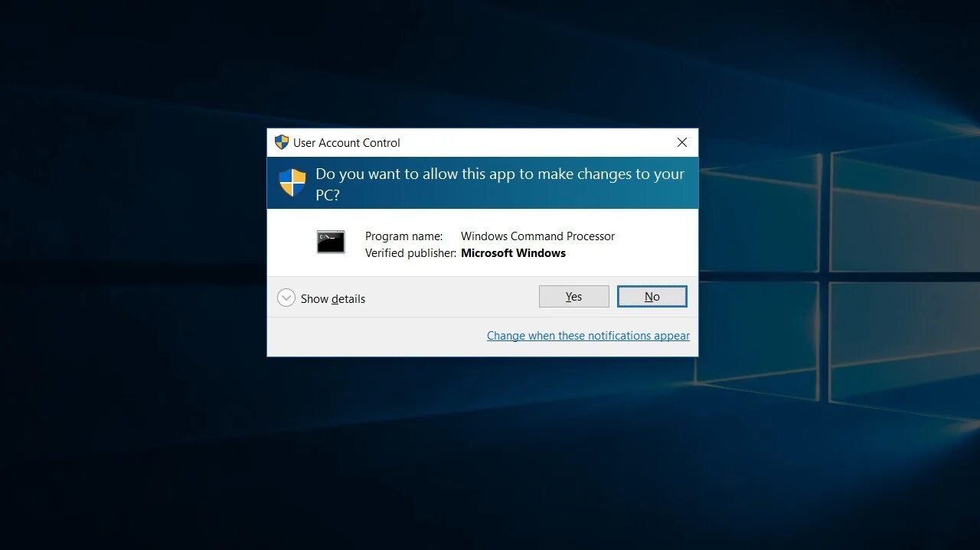Click the Verified publisher label
This screenshot has width=980, height=550.
(411, 253)
